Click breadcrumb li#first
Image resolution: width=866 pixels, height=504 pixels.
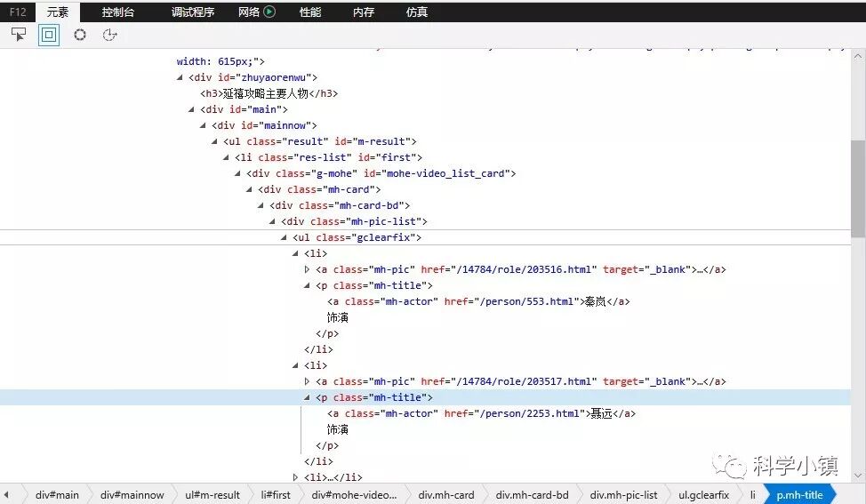tap(276, 494)
